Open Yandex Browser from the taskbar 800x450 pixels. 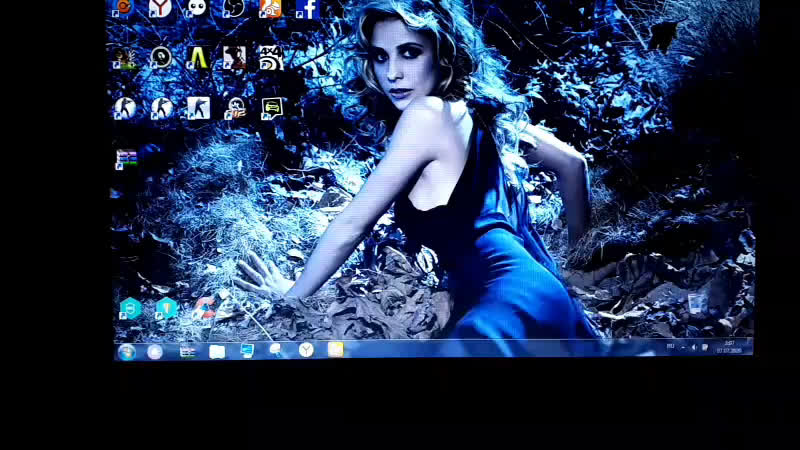click(x=306, y=350)
